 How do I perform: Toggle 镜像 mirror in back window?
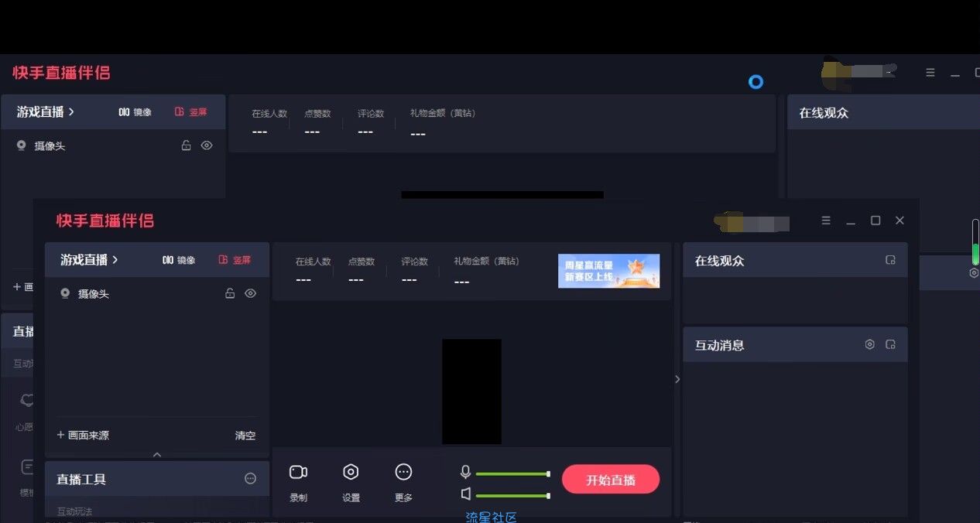click(x=135, y=112)
